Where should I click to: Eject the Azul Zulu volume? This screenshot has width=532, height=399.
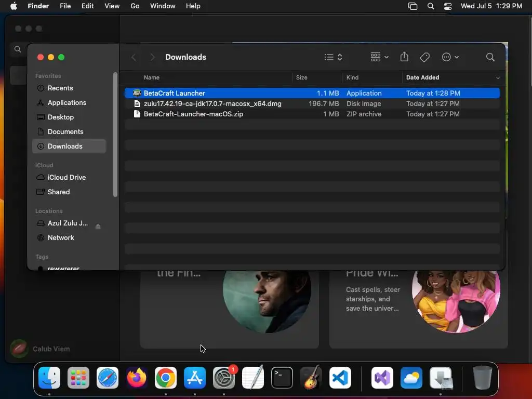pos(98,227)
